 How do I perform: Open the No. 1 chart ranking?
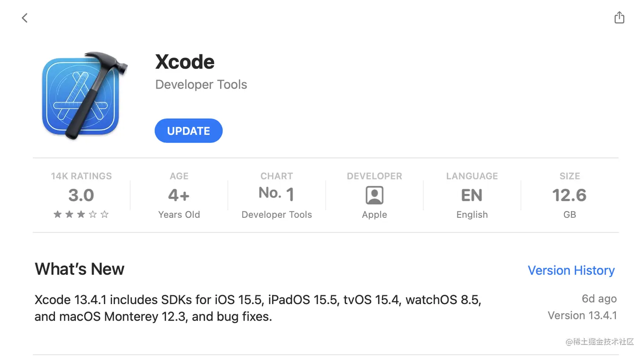(x=276, y=194)
